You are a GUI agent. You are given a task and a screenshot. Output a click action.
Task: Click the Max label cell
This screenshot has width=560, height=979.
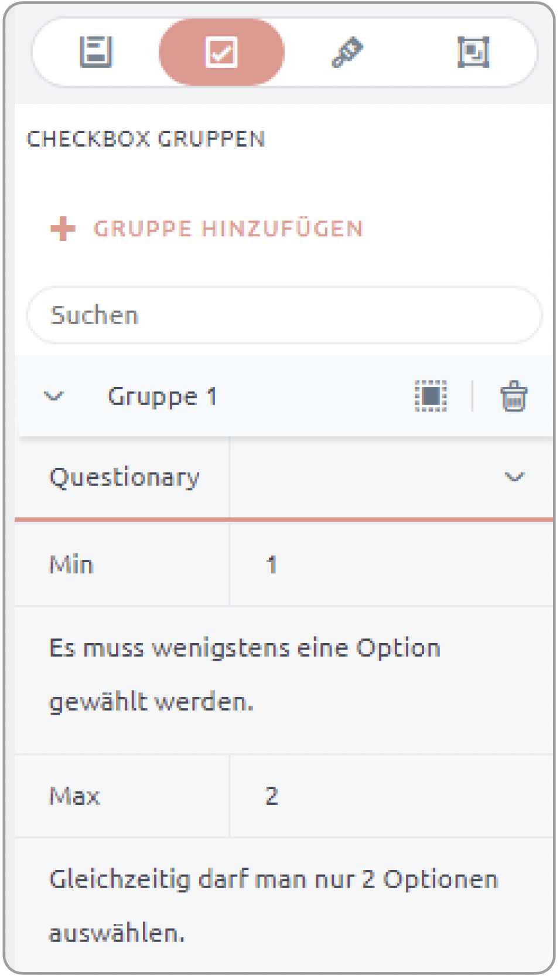tap(122, 796)
